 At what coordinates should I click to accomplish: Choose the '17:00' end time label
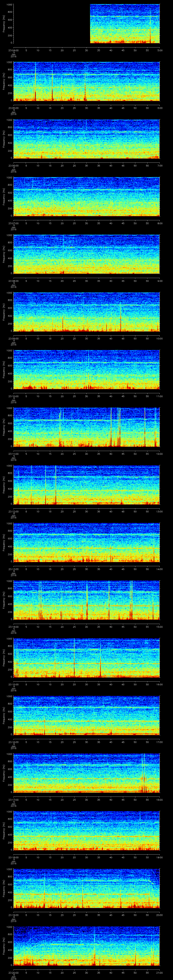tap(160, 742)
